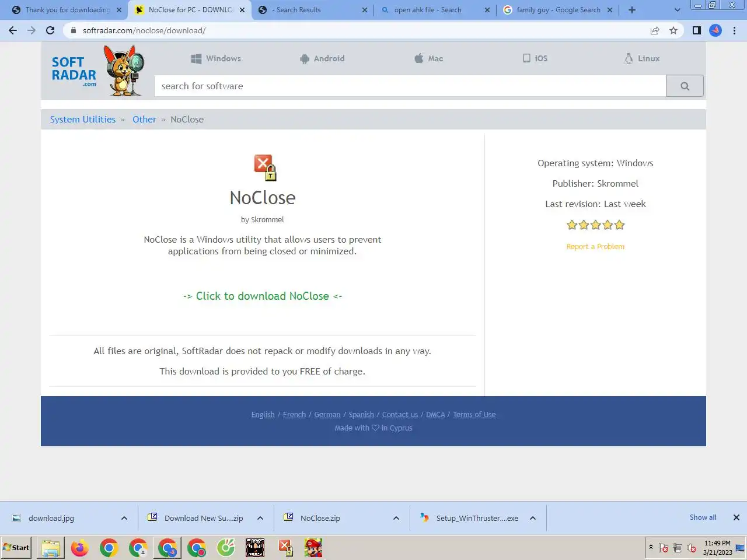View site info padlock icon
Screen dimensions: 747x560
(73, 30)
